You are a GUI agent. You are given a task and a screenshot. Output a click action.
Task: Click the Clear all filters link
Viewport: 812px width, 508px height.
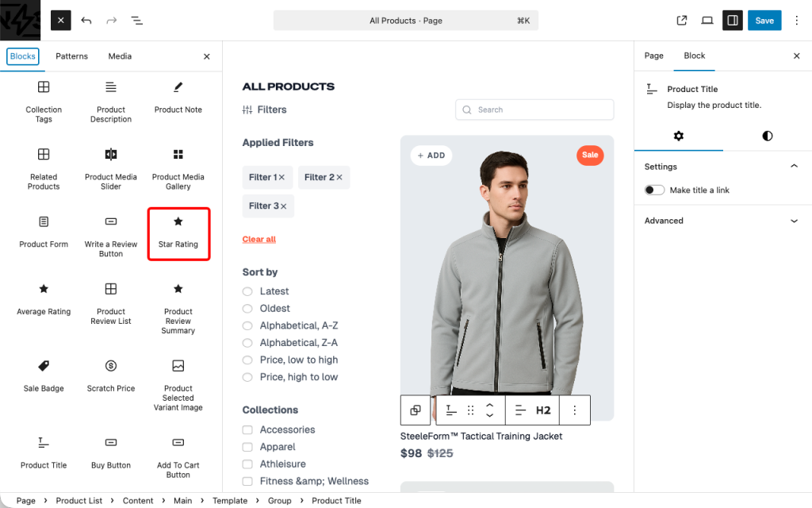259,239
